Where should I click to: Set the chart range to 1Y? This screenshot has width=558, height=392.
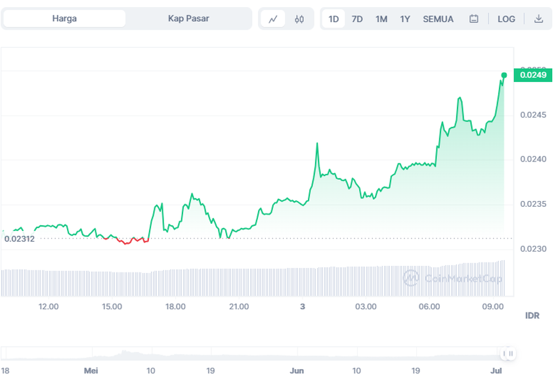405,19
